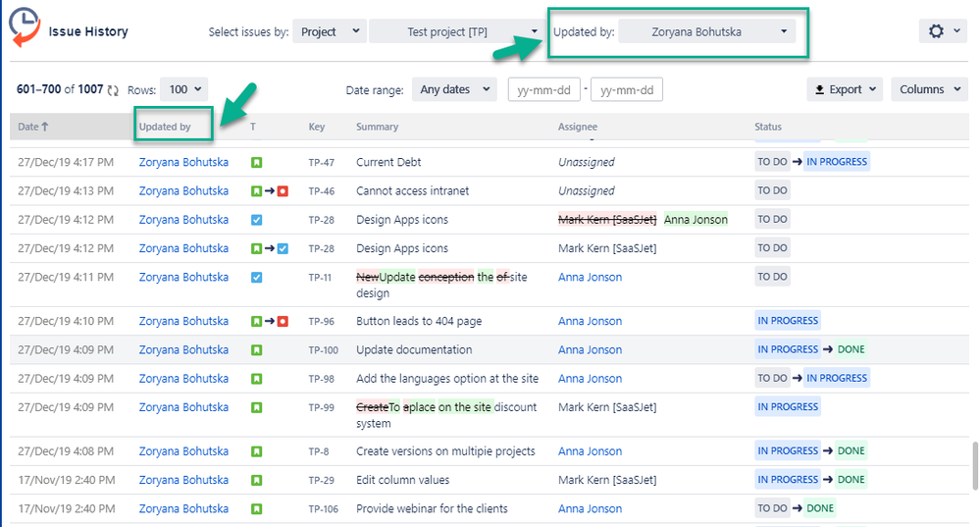The width and height of the screenshot is (980, 527).
Task: Click summary 'Cannot access intranet'
Action: (x=412, y=190)
